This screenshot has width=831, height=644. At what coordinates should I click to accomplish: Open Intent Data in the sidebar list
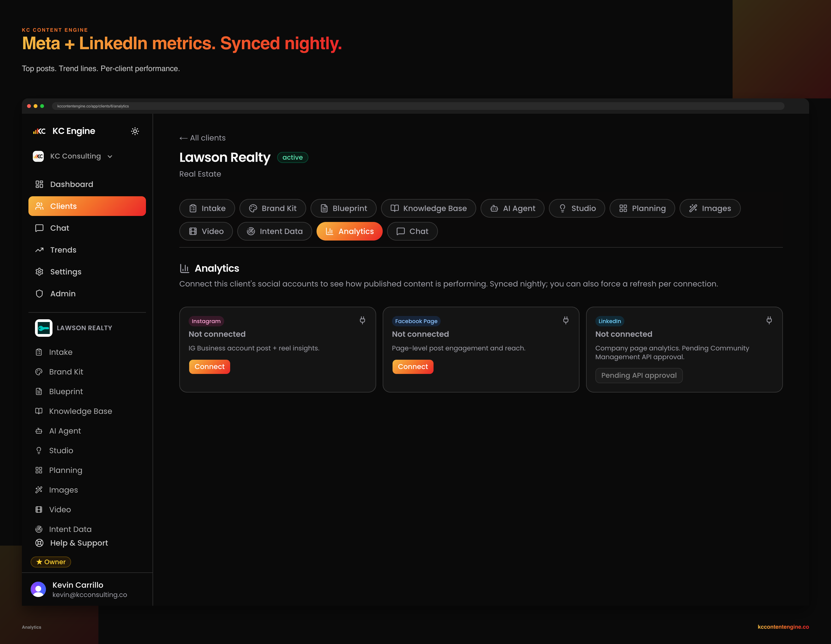87,529
